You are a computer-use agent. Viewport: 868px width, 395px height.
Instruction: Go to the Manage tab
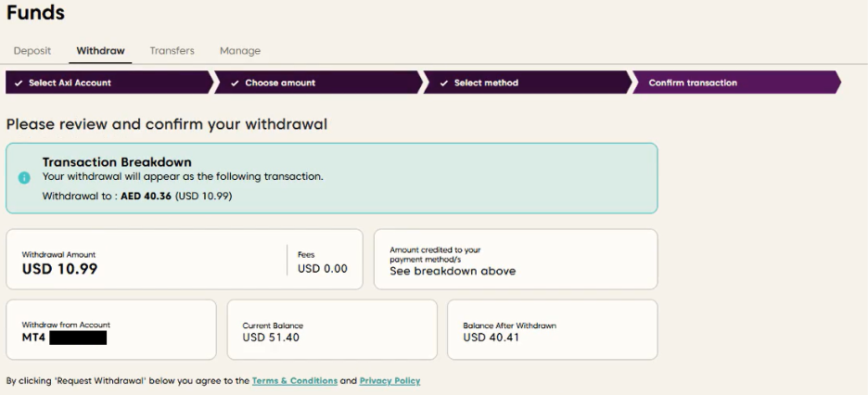pyautogui.click(x=239, y=51)
